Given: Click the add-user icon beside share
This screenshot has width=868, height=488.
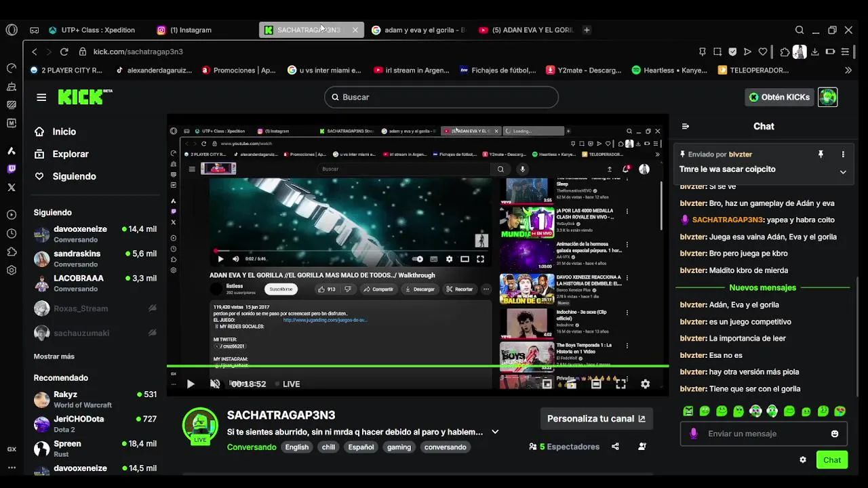Looking at the screenshot, I should [642, 447].
